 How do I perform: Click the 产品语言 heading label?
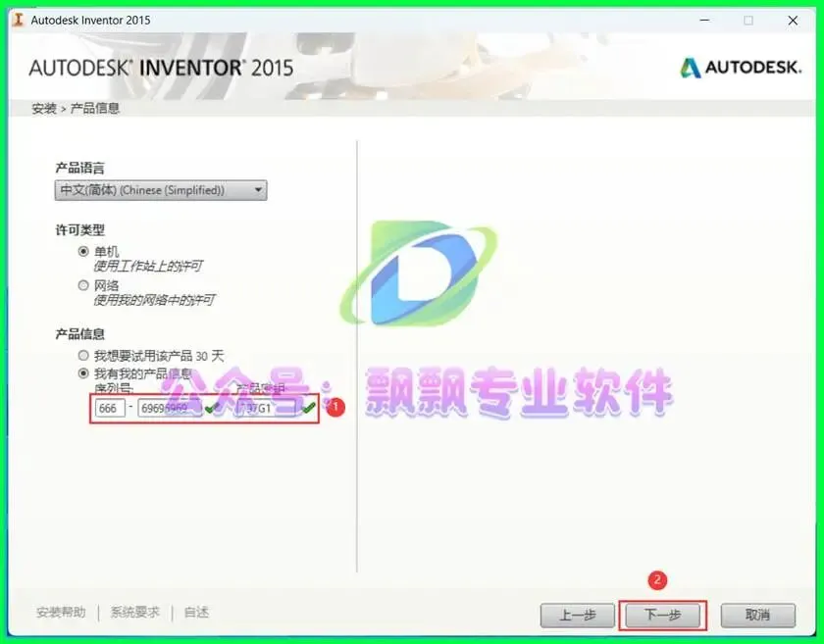click(79, 168)
